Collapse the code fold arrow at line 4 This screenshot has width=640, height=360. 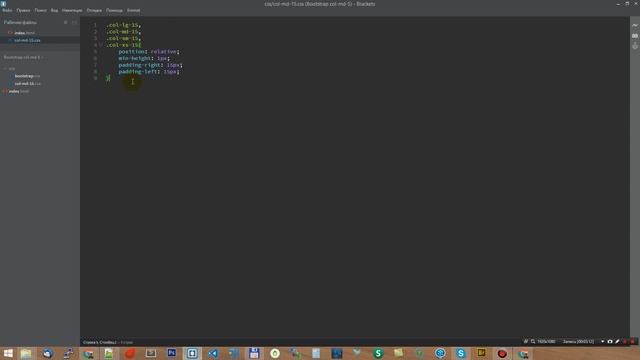point(101,45)
